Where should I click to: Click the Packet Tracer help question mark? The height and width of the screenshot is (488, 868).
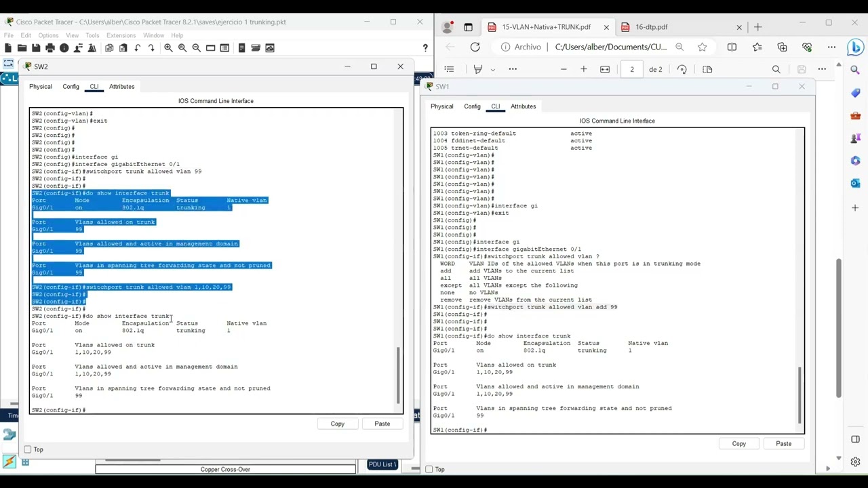click(425, 47)
